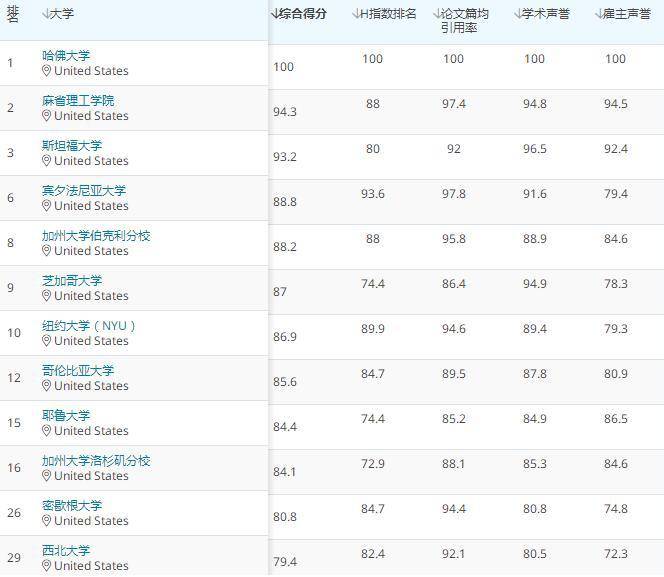
Task: Click H-index value 72.9 in 洛杉矶分校 row
Action: pos(373,464)
